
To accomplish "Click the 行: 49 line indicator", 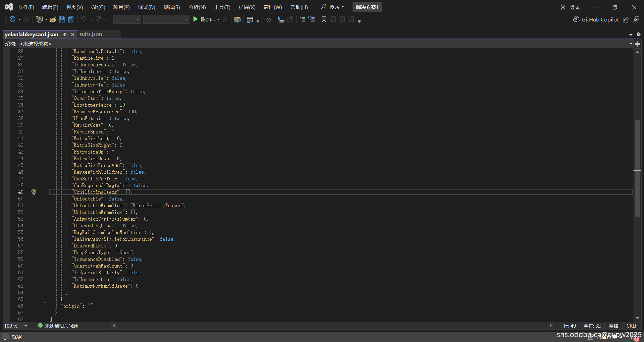I will point(570,326).
